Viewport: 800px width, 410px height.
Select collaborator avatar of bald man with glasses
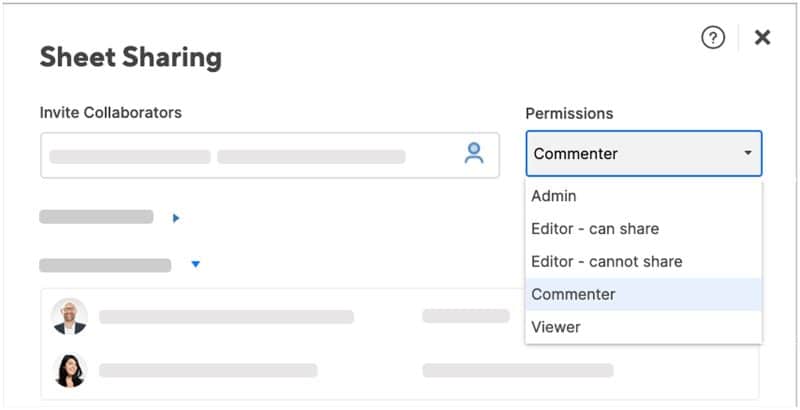tap(70, 317)
